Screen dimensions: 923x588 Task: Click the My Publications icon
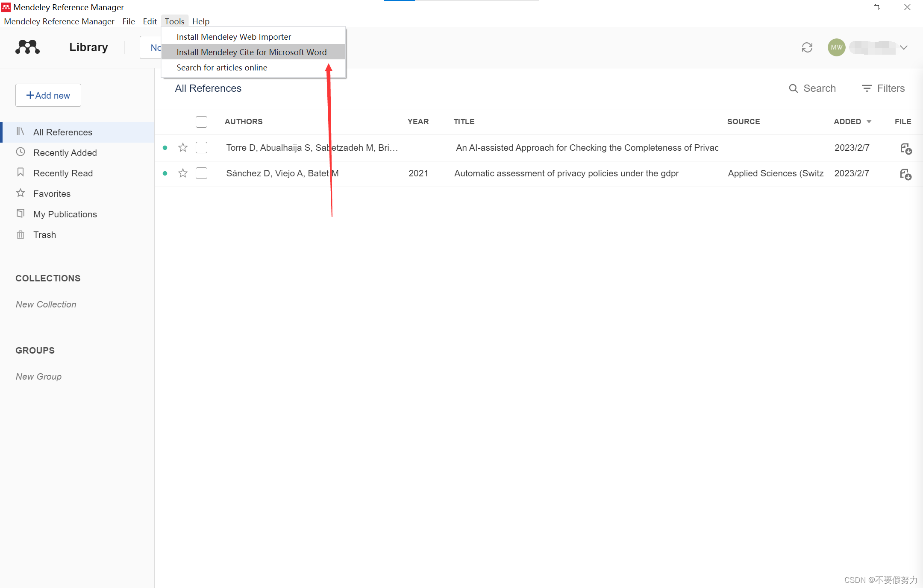click(x=21, y=214)
